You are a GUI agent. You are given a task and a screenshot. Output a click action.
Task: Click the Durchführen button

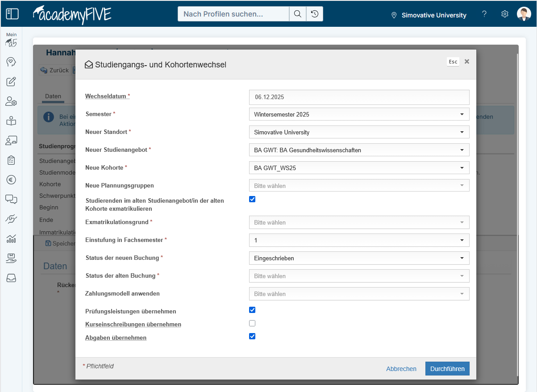447,369
